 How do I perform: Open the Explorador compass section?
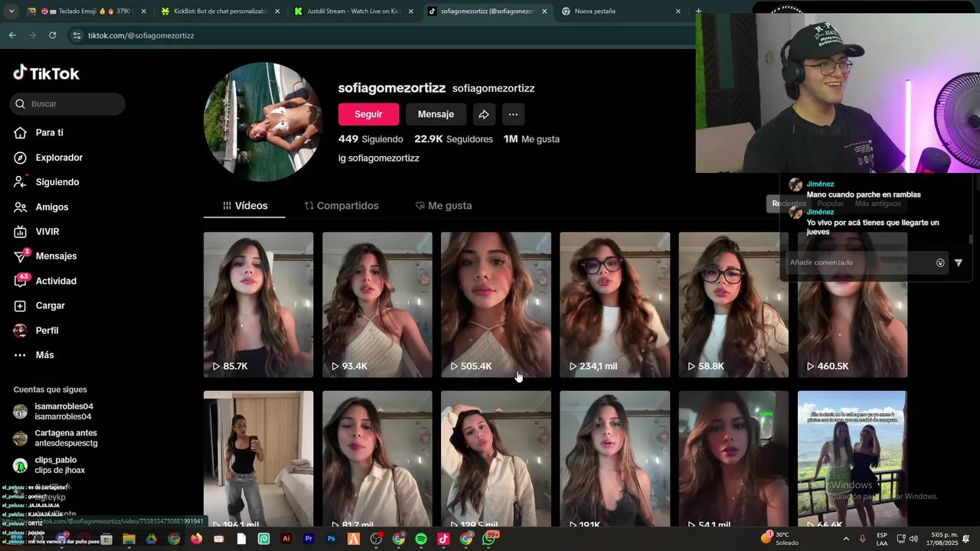pyautogui.click(x=47, y=158)
